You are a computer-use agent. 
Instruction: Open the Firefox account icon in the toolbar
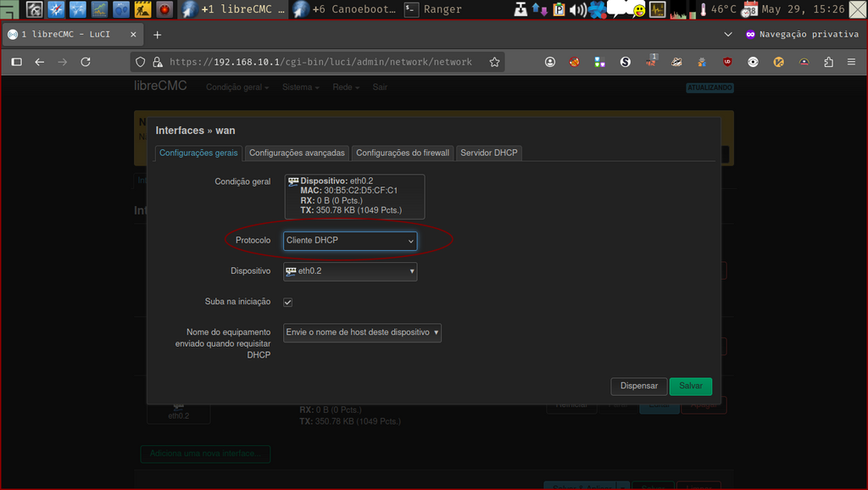(x=549, y=62)
